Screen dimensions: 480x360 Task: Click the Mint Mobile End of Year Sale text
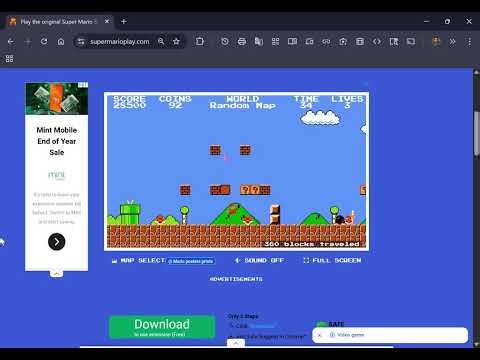pos(57,141)
